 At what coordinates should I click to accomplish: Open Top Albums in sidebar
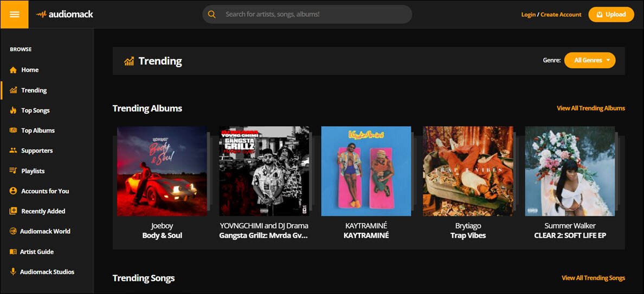(x=38, y=130)
